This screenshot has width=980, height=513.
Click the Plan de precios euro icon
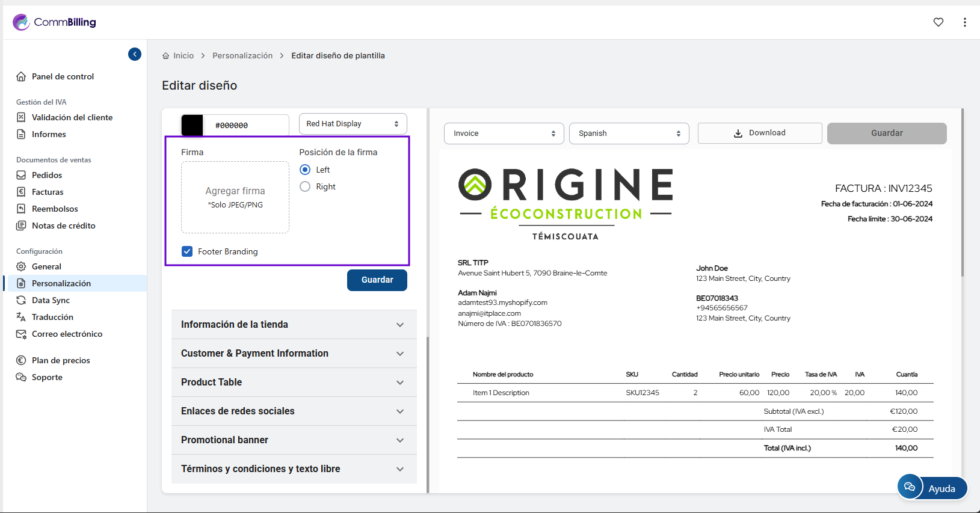point(21,360)
